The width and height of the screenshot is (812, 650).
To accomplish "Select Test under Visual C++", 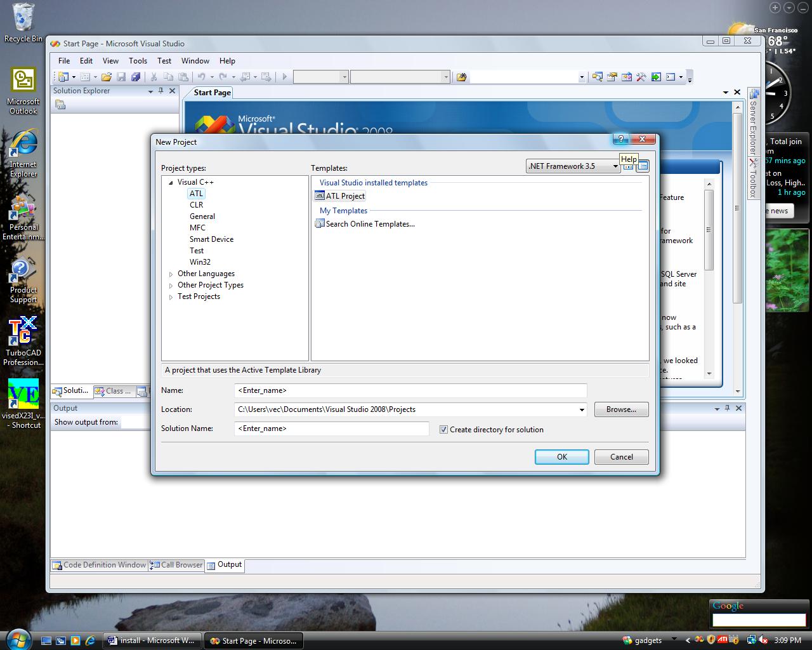I will tap(197, 251).
